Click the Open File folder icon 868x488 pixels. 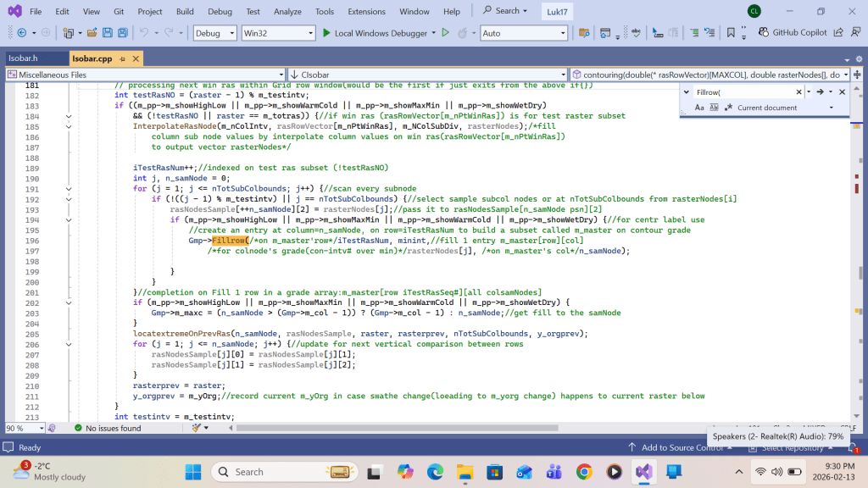[x=91, y=33]
